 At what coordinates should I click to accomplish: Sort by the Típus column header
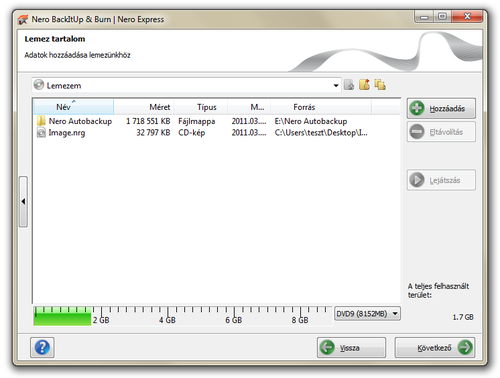click(x=200, y=107)
